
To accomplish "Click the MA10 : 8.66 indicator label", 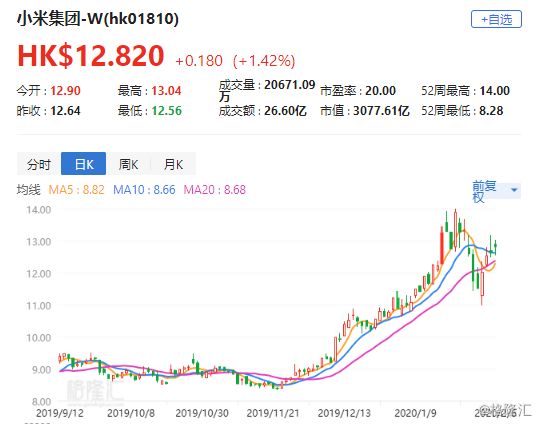I will (x=144, y=190).
